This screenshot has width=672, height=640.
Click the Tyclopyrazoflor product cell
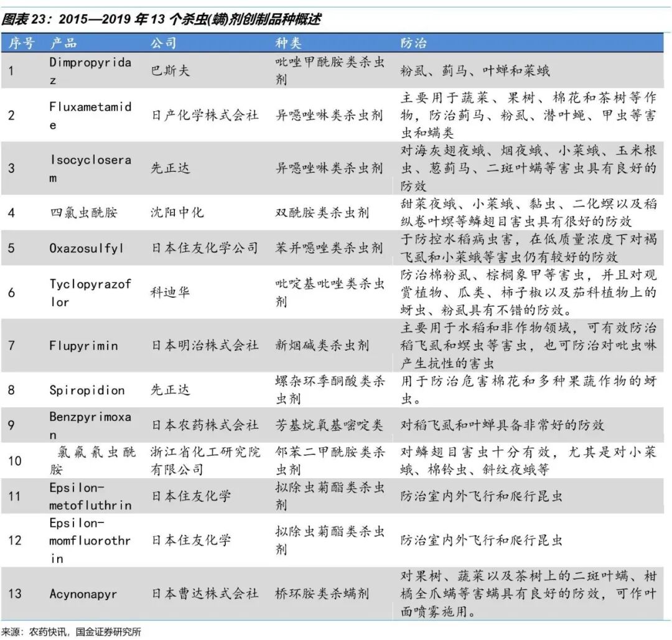click(x=90, y=292)
